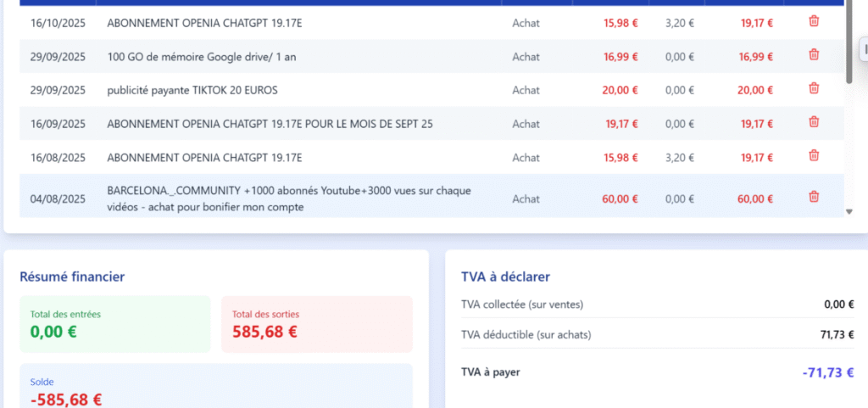Image resolution: width=868 pixels, height=408 pixels.
Task: Click the Total des sorties card
Action: 317,324
